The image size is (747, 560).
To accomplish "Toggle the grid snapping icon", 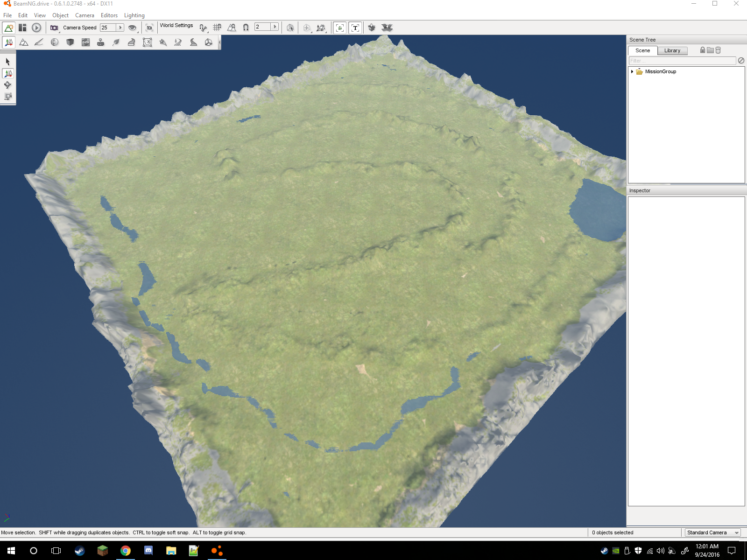I will coord(217,28).
